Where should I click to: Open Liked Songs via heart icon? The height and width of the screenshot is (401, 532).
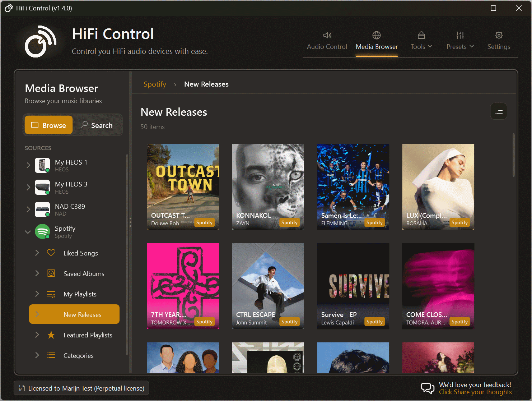51,253
